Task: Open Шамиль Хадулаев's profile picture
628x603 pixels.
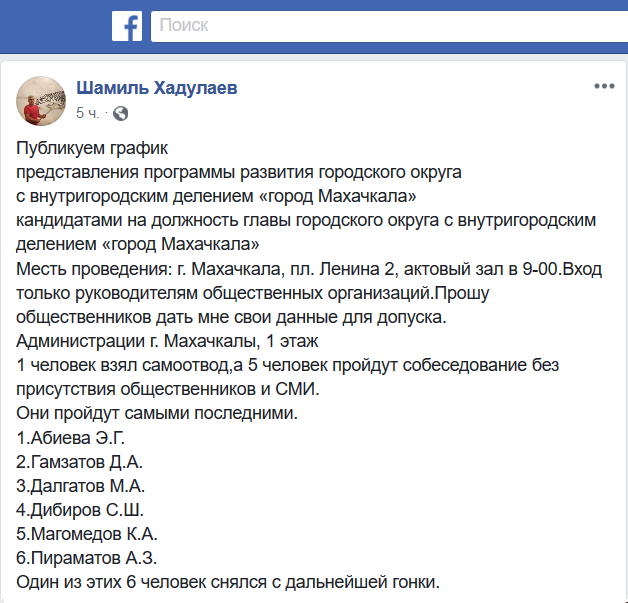Action: pos(39,99)
